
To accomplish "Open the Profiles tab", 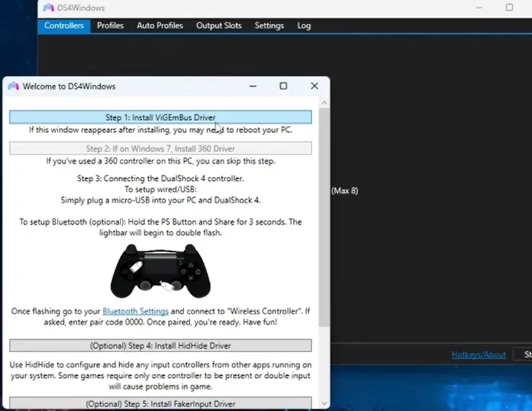I will (110, 26).
